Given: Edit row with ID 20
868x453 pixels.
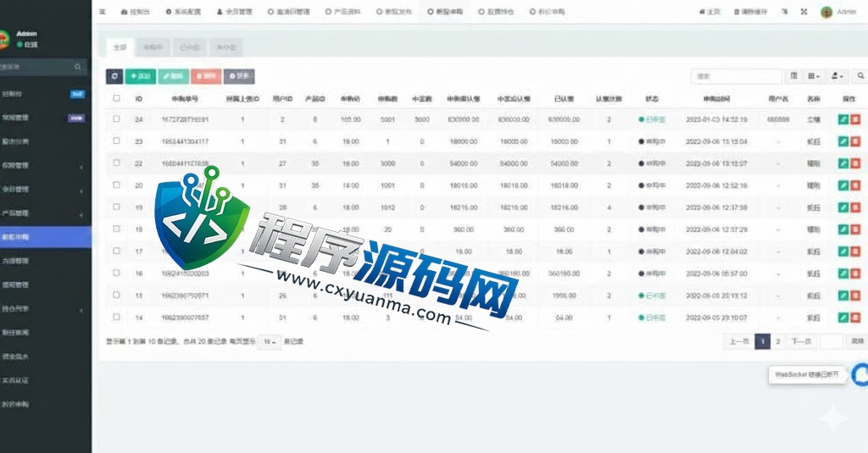Looking at the screenshot, I should (843, 185).
